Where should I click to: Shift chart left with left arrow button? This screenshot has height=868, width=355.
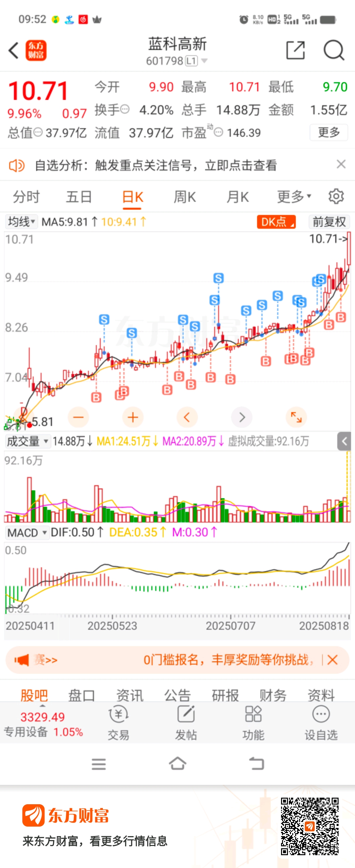tap(187, 417)
